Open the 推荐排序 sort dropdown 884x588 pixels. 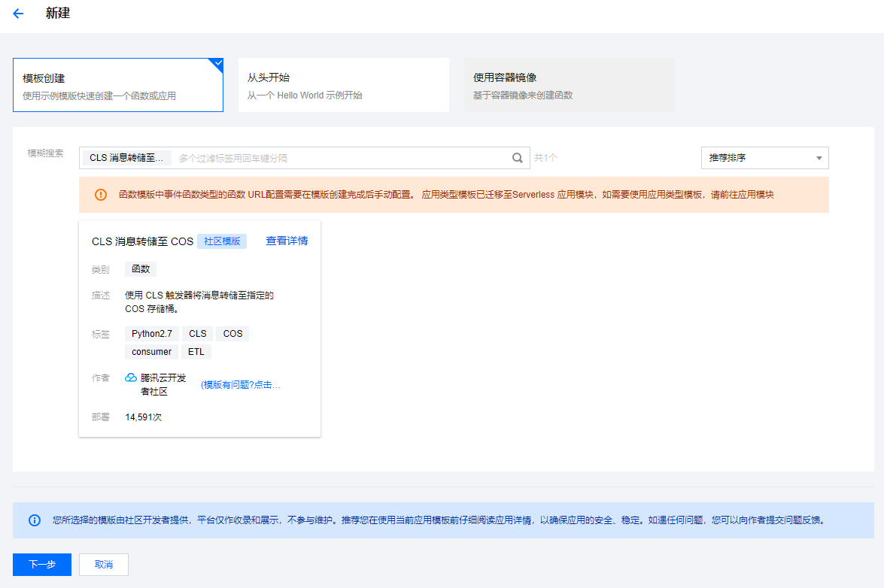(x=764, y=158)
